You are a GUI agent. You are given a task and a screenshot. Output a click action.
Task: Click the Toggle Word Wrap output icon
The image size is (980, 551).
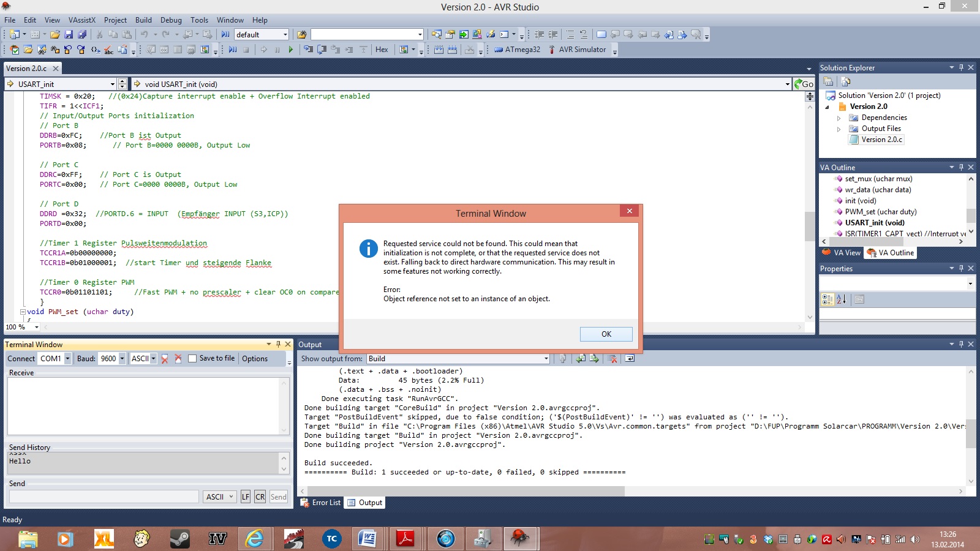[x=629, y=359]
